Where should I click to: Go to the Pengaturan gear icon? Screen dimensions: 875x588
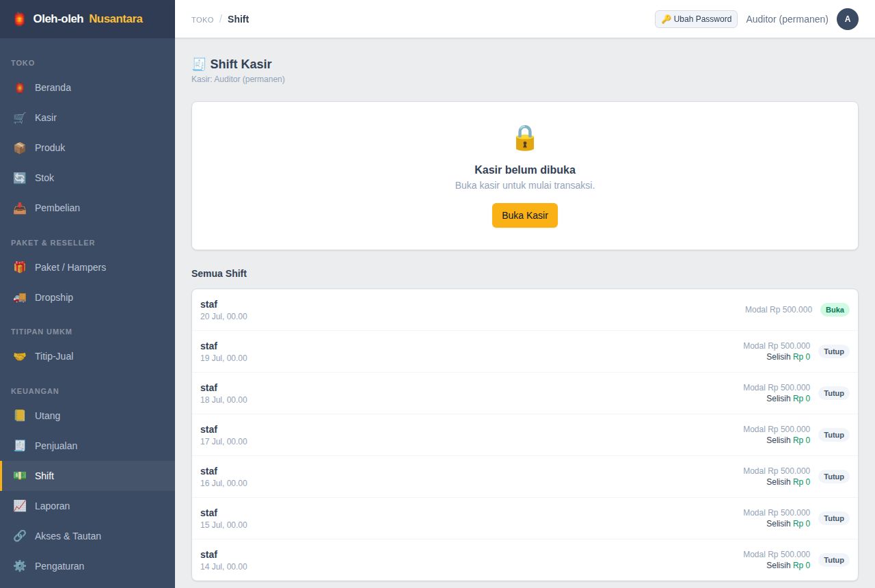tap(20, 566)
